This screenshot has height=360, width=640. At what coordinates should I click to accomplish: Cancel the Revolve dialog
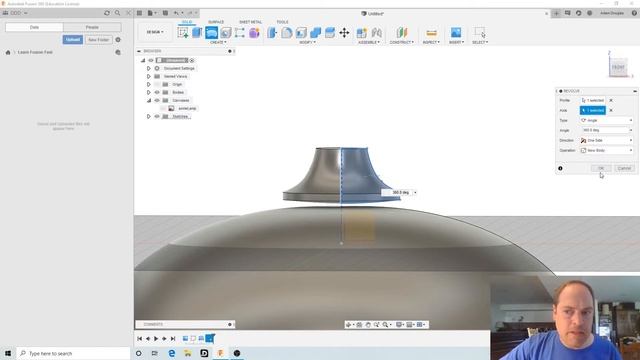coord(624,168)
